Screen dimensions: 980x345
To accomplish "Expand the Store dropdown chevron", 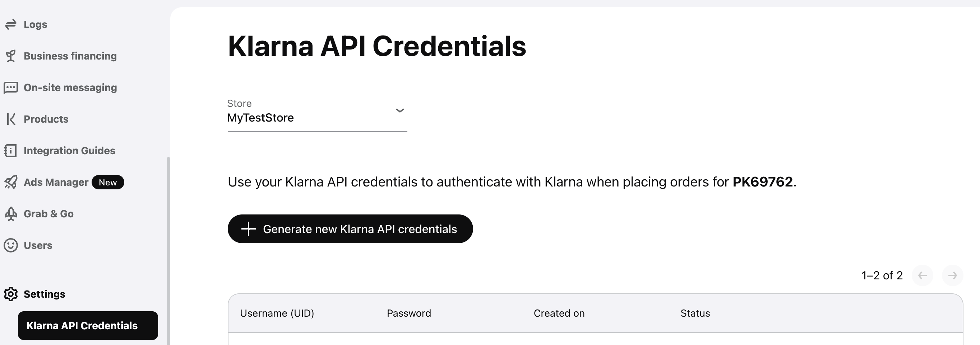I will coord(399,110).
